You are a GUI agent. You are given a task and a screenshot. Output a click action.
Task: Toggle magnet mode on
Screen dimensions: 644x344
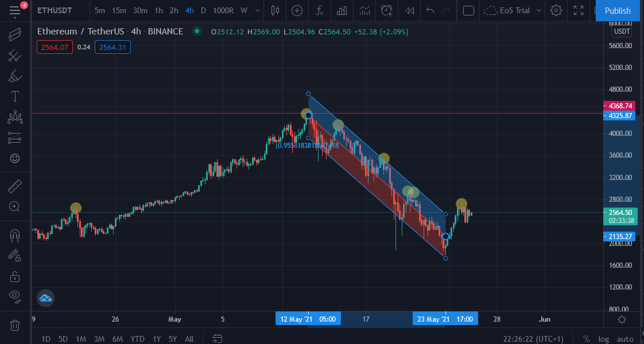pyautogui.click(x=15, y=235)
